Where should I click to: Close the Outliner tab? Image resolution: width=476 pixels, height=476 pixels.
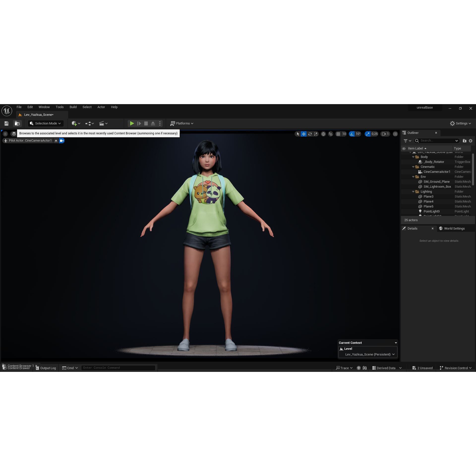pos(436,133)
